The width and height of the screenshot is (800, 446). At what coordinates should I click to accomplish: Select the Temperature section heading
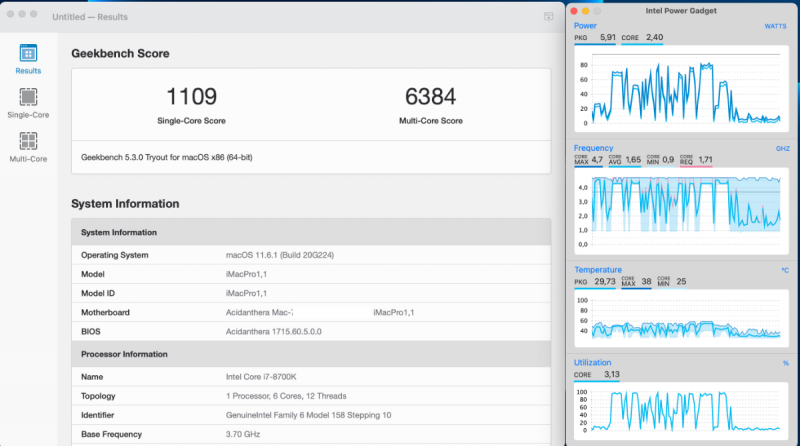click(598, 270)
